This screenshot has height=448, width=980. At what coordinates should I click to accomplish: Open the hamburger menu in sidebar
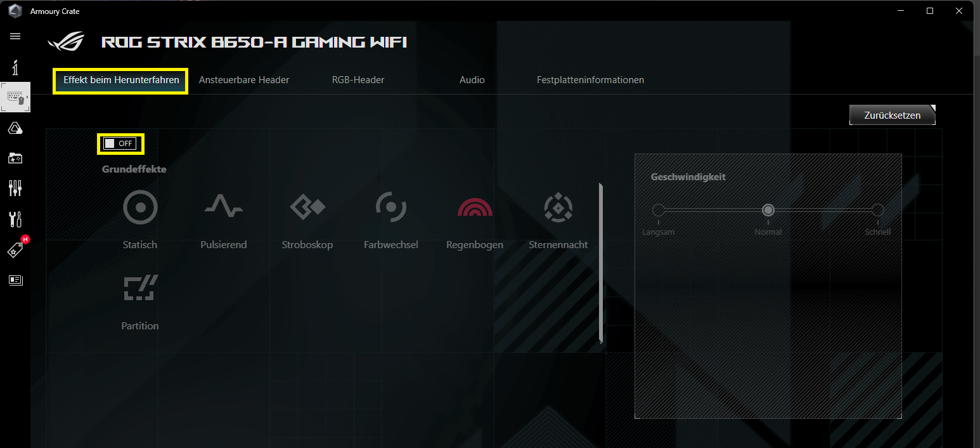pos(15,36)
